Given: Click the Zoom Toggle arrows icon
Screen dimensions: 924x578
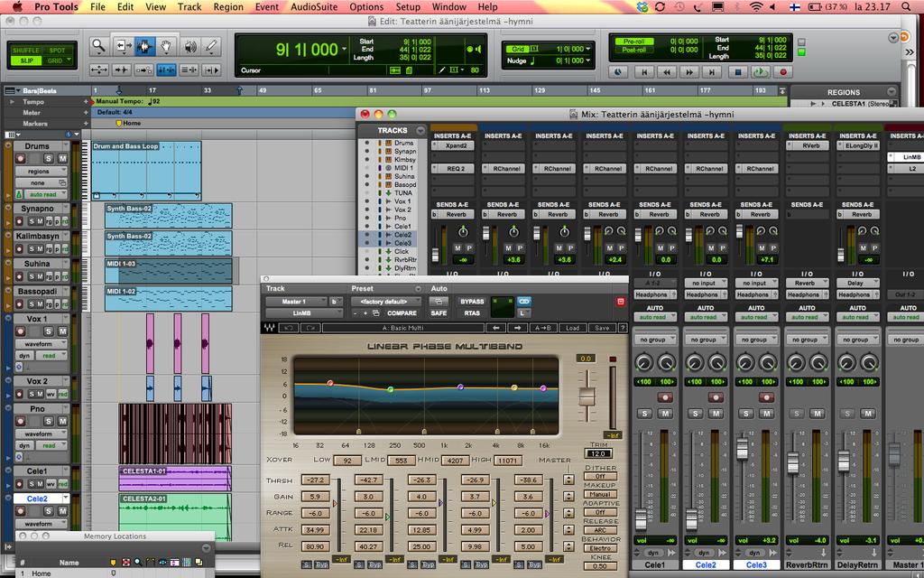Looking at the screenshot, I should click(98, 70).
